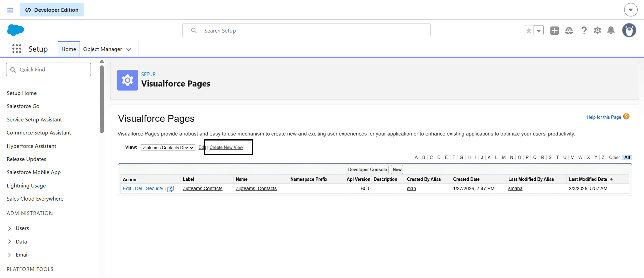Open the Setup gear menu icon
644x278 pixels.
click(x=597, y=31)
